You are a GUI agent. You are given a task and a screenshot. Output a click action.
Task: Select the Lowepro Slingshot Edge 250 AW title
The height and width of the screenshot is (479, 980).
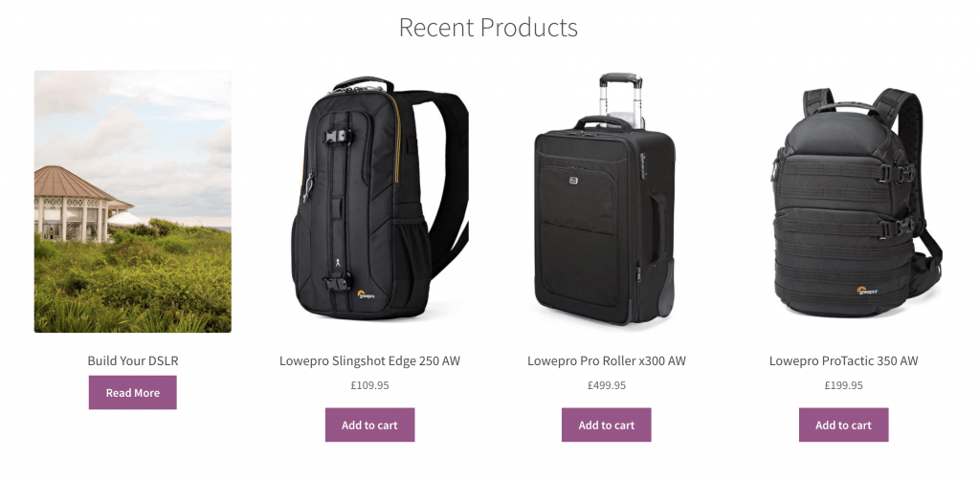click(369, 360)
